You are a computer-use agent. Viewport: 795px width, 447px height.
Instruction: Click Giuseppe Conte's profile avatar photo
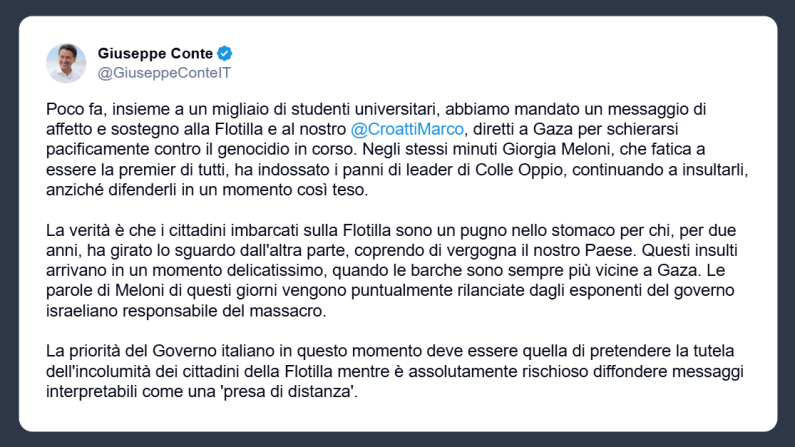pyautogui.click(x=66, y=62)
